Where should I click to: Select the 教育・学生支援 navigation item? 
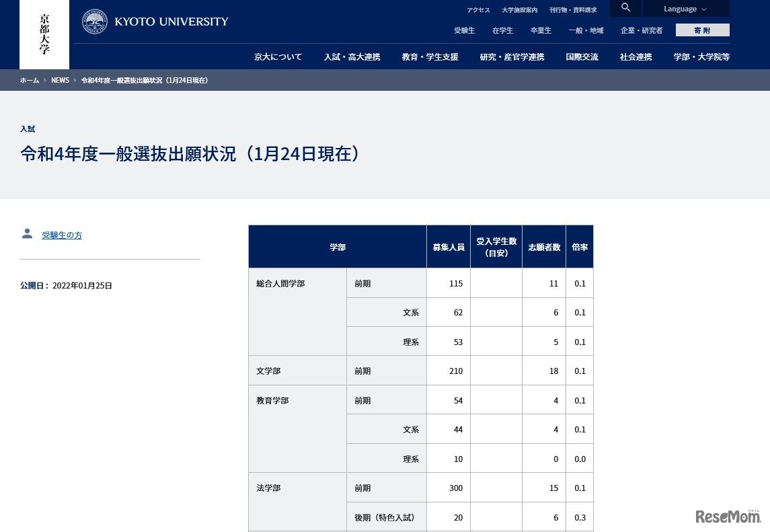pos(430,56)
